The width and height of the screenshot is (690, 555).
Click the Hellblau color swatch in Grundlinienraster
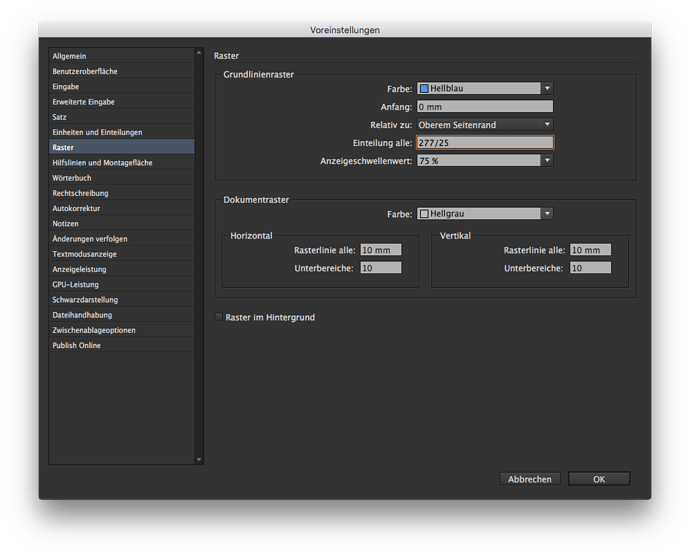(424, 88)
